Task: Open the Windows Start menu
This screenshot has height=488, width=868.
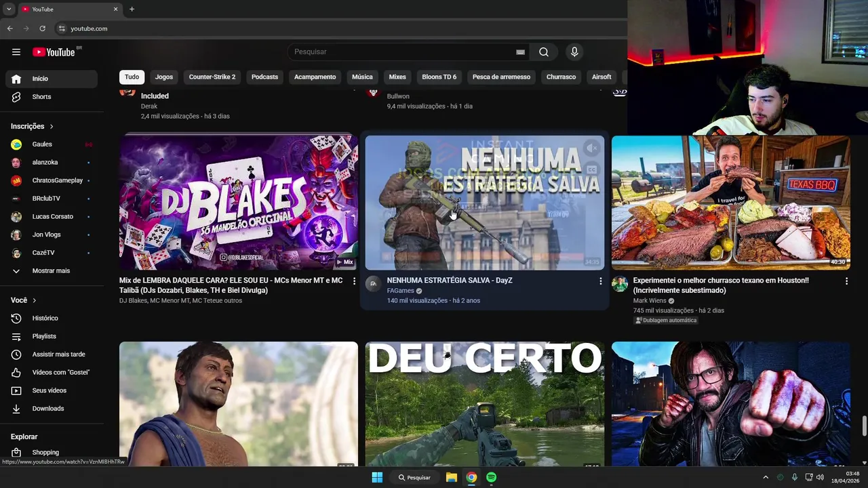Action: (x=377, y=477)
